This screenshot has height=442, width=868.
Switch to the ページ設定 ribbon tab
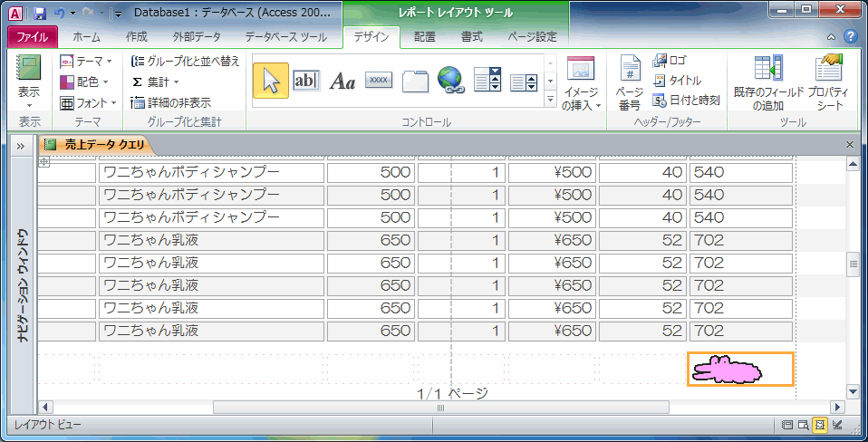[532, 37]
